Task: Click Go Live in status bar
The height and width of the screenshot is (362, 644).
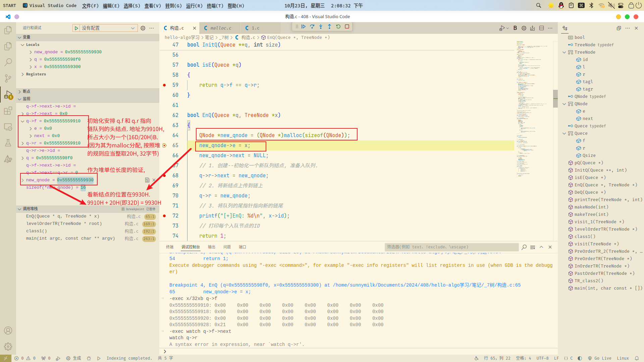Action: pos(599,358)
